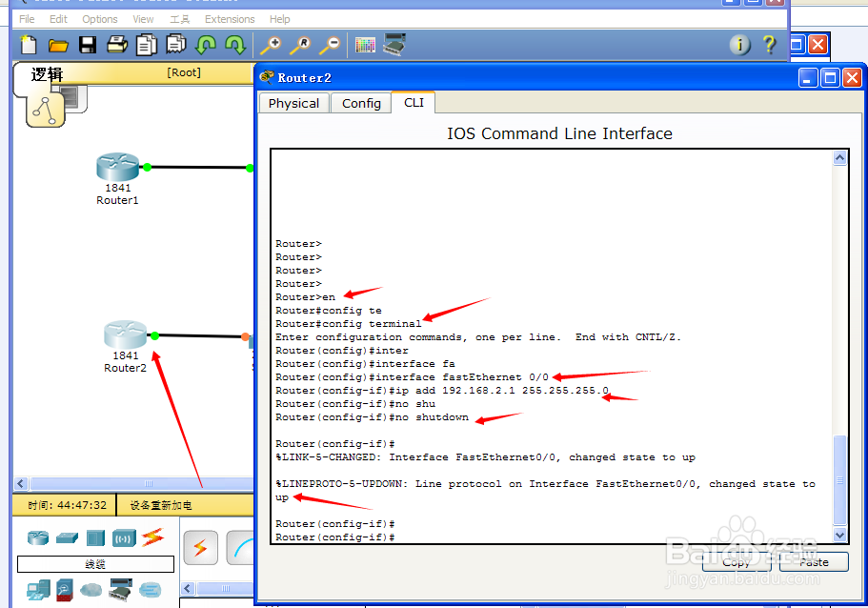Choose the WAN Emulation cloud category
868x608 pixels.
91,590
